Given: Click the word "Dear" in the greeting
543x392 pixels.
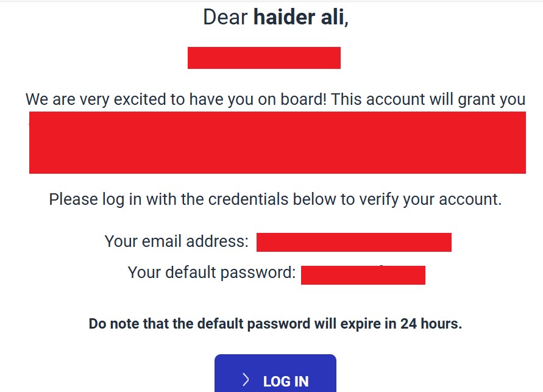Looking at the screenshot, I should [x=225, y=17].
